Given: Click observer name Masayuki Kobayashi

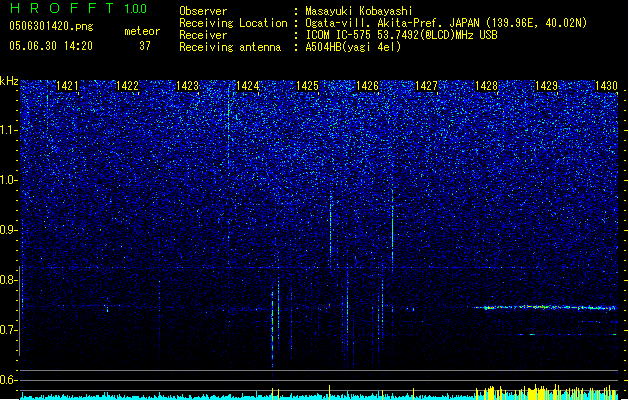Looking at the screenshot, I should (359, 11).
